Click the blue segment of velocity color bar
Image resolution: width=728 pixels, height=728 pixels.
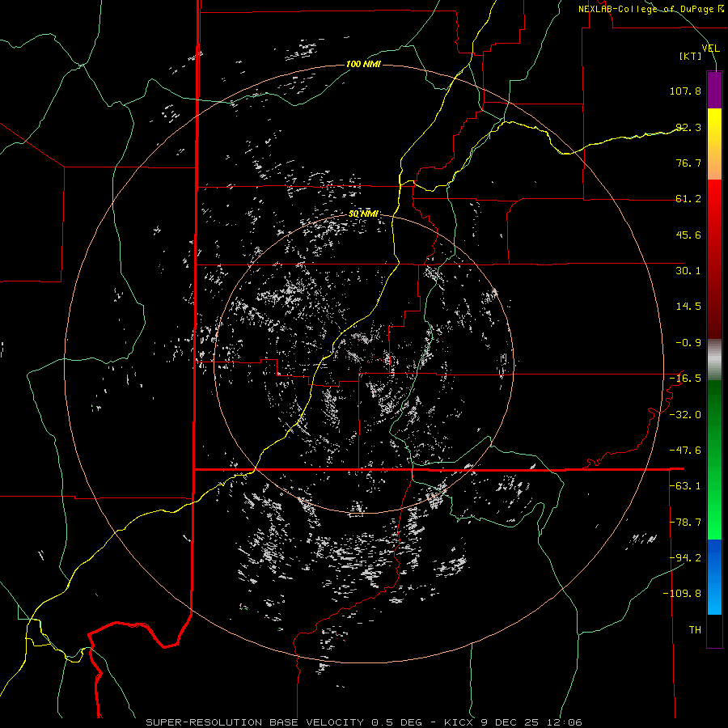coord(714,577)
